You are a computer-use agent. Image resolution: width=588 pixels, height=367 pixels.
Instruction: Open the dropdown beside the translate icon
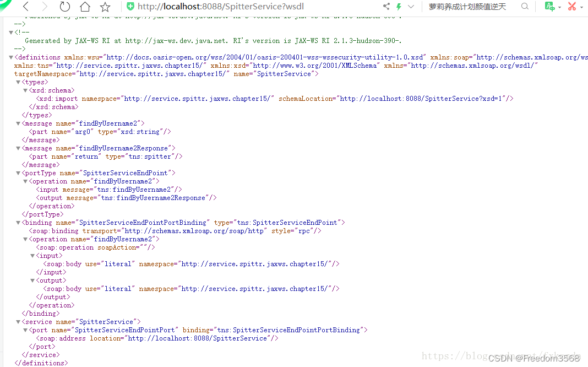point(559,6)
